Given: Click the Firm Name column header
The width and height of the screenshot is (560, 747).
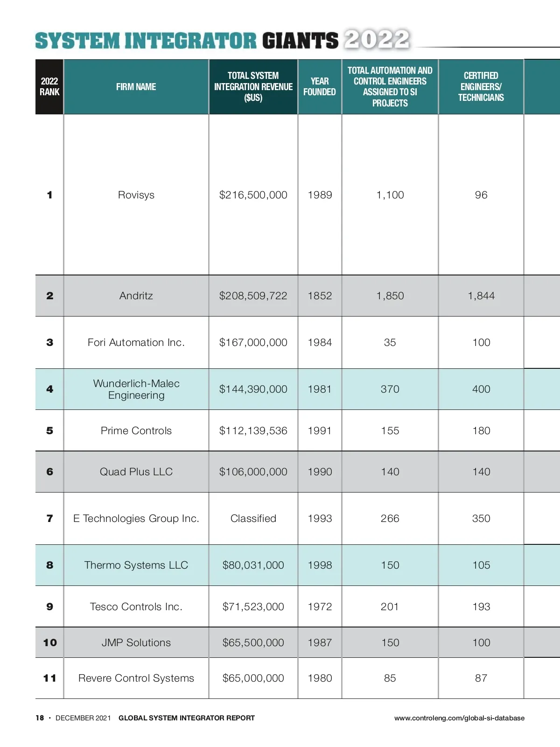Looking at the screenshot, I should (136, 87).
